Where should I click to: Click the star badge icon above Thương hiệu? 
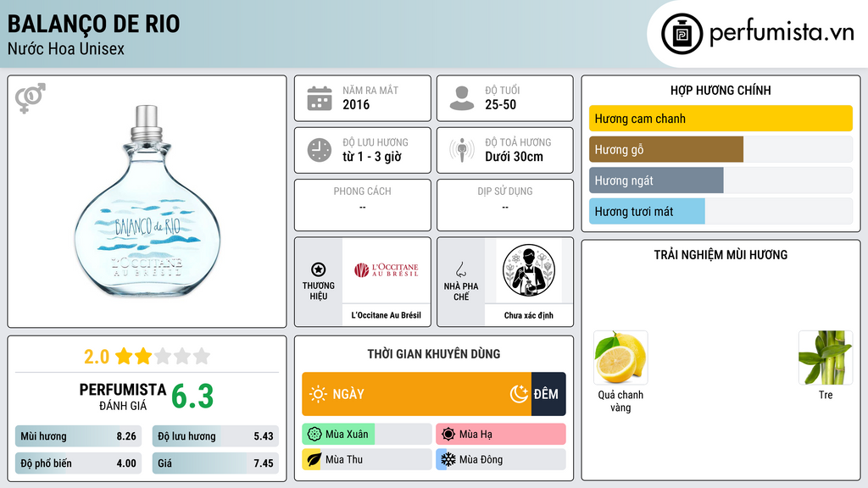pyautogui.click(x=319, y=269)
